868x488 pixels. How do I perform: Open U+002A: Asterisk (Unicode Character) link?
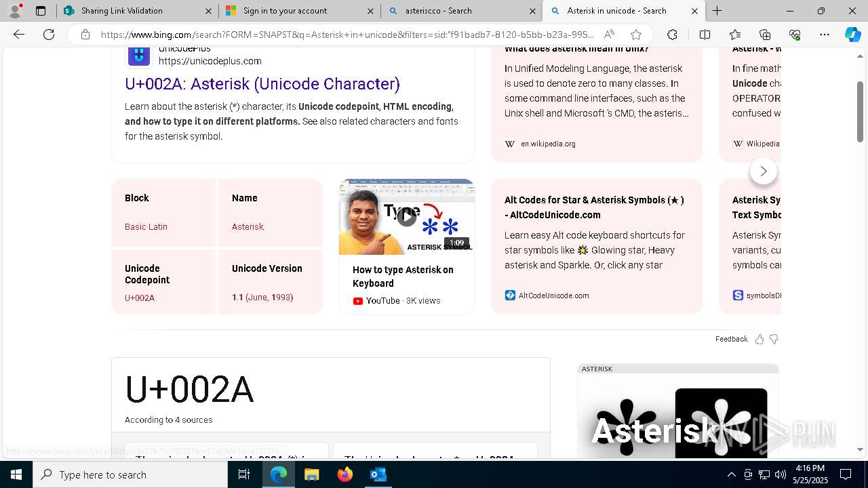(262, 84)
